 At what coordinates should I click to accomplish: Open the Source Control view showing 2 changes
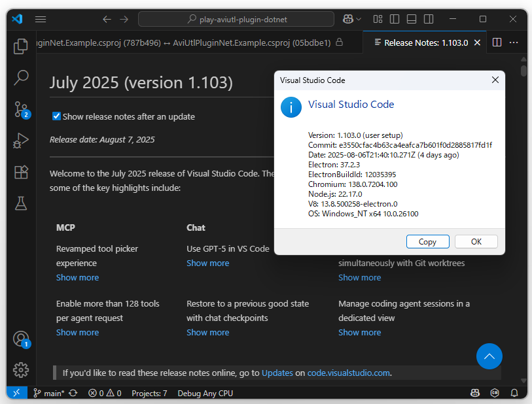pyautogui.click(x=20, y=109)
